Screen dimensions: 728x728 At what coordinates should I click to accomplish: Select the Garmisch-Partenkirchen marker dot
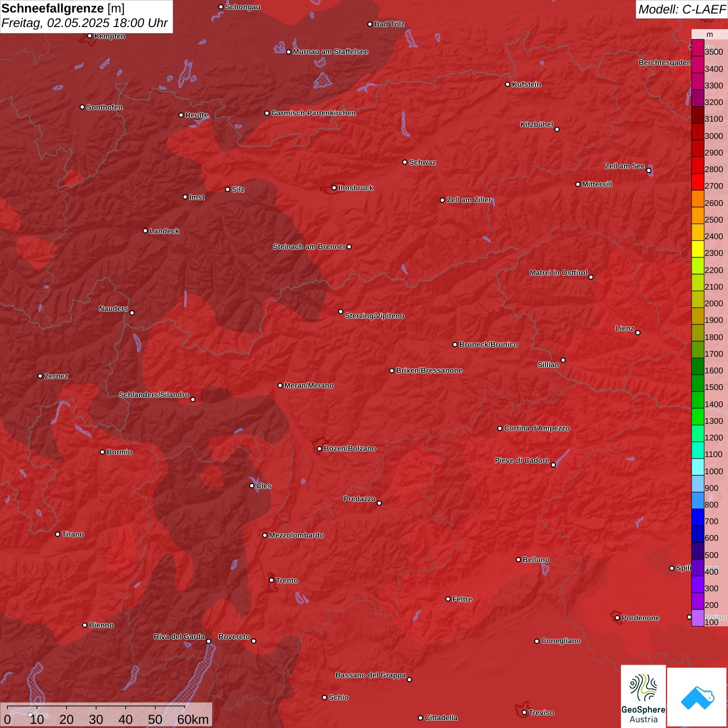point(267,113)
